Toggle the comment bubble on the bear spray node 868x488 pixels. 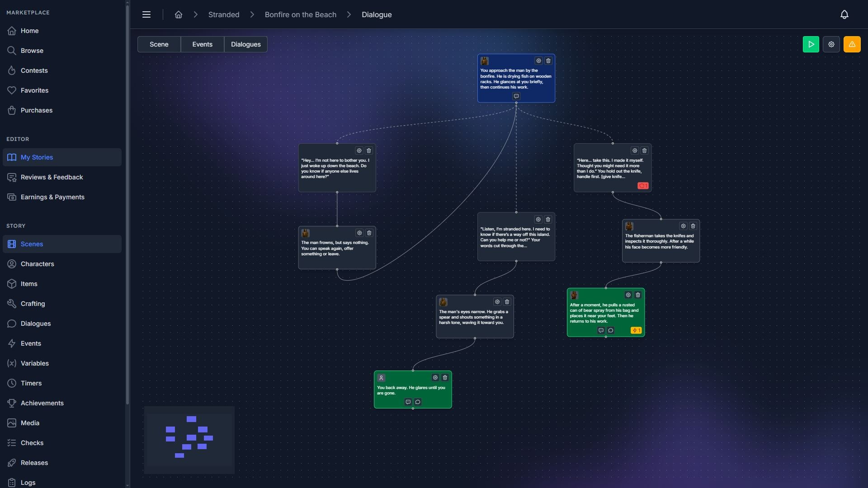pos(601,330)
